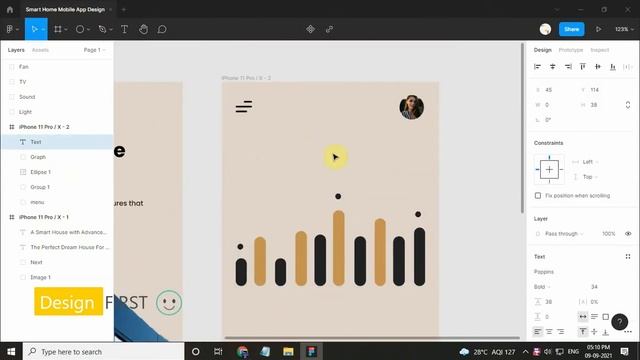Toggle Auto width text resizing

click(583, 317)
